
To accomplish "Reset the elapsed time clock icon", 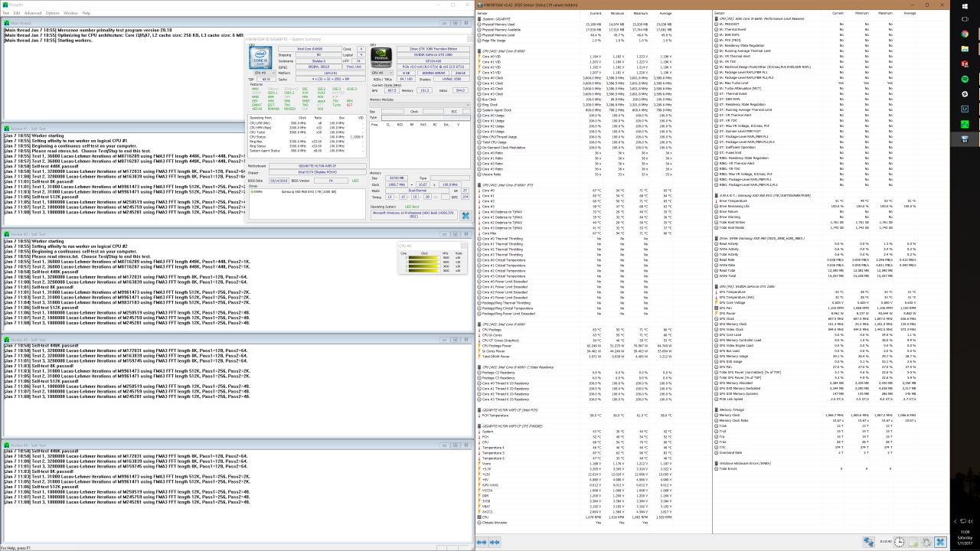I will point(900,542).
